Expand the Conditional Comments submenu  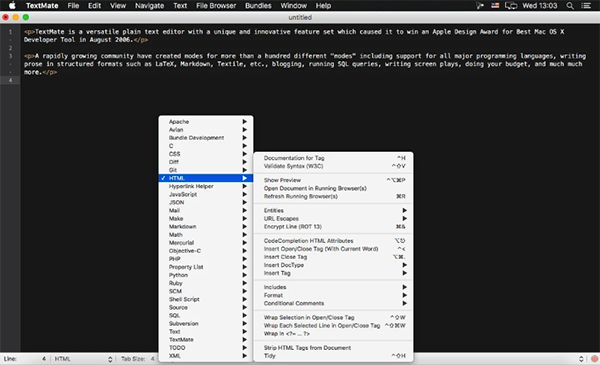point(333,303)
